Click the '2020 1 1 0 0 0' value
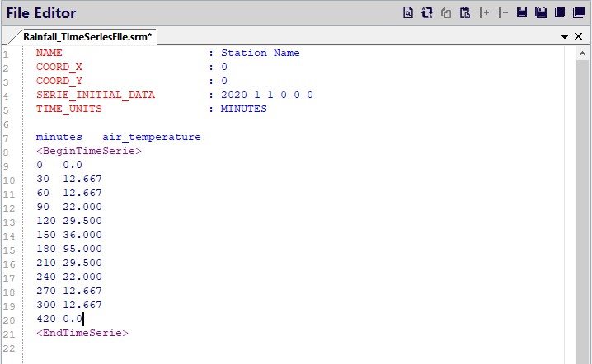The height and width of the screenshot is (364, 592). tap(267, 95)
